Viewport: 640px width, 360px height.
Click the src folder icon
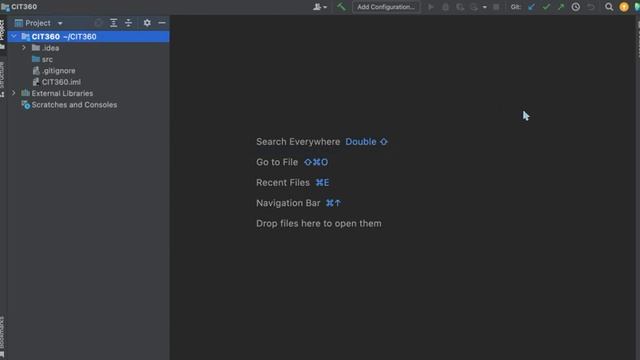tap(36, 59)
